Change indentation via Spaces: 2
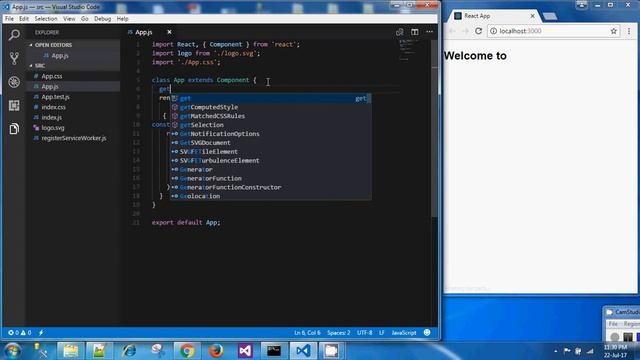This screenshot has height=360, width=640. pos(338,333)
